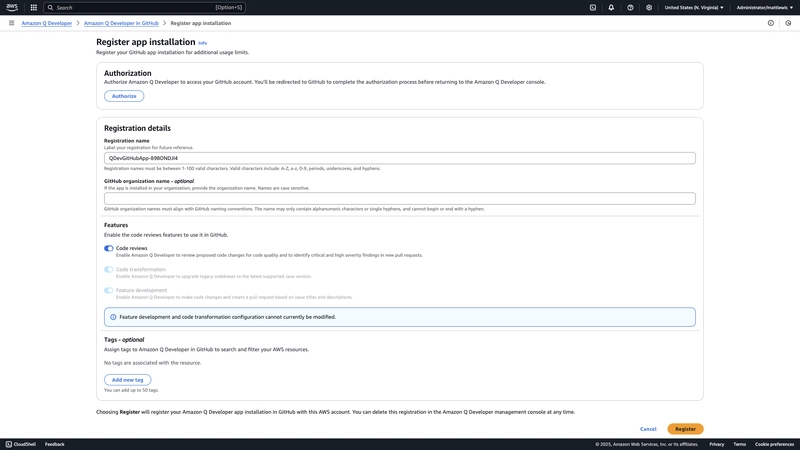
Task: Click Register app installation breadcrumb text
Action: coord(201,23)
